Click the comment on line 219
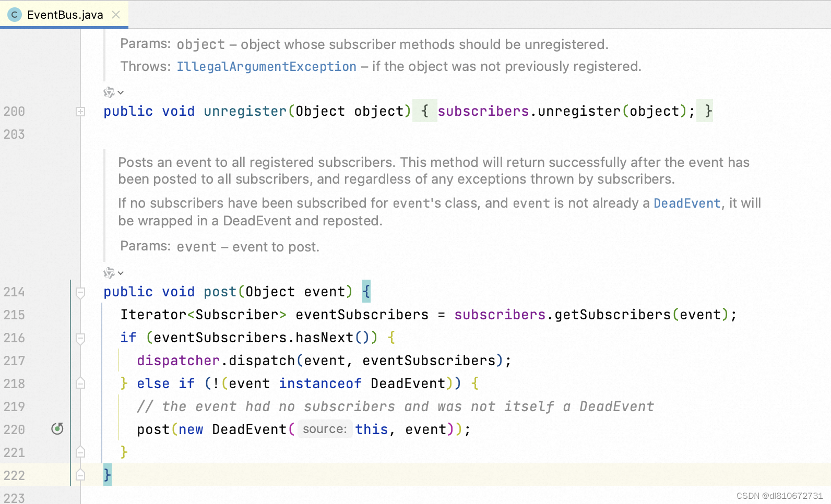Image resolution: width=831 pixels, height=504 pixels. pyautogui.click(x=395, y=406)
